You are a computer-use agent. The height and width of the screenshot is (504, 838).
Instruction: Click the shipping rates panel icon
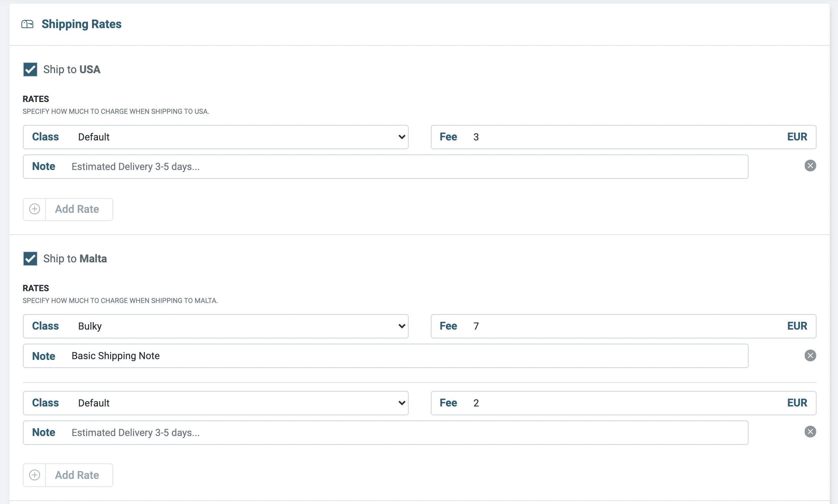click(28, 24)
